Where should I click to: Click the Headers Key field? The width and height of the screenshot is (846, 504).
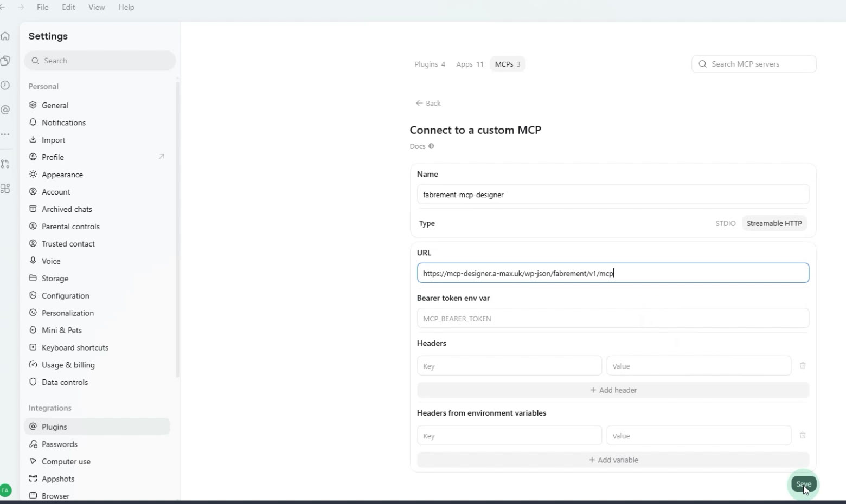click(x=509, y=366)
